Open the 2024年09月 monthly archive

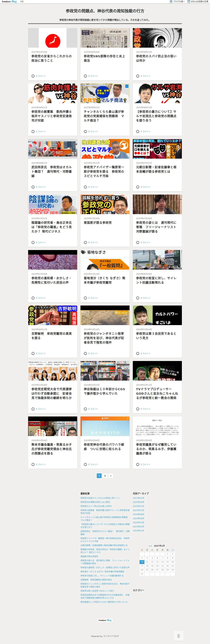tap(138, 514)
